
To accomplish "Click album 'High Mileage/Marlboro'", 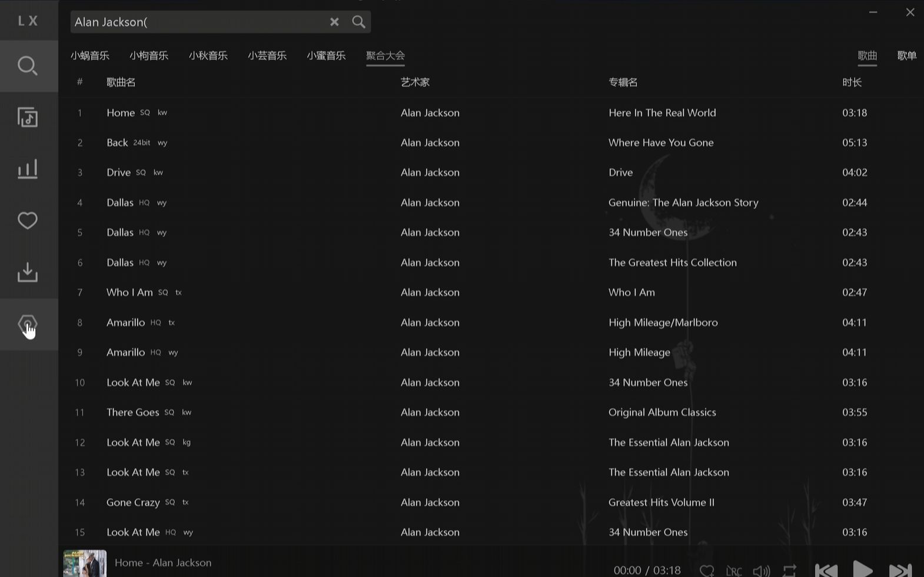I will pyautogui.click(x=663, y=322).
